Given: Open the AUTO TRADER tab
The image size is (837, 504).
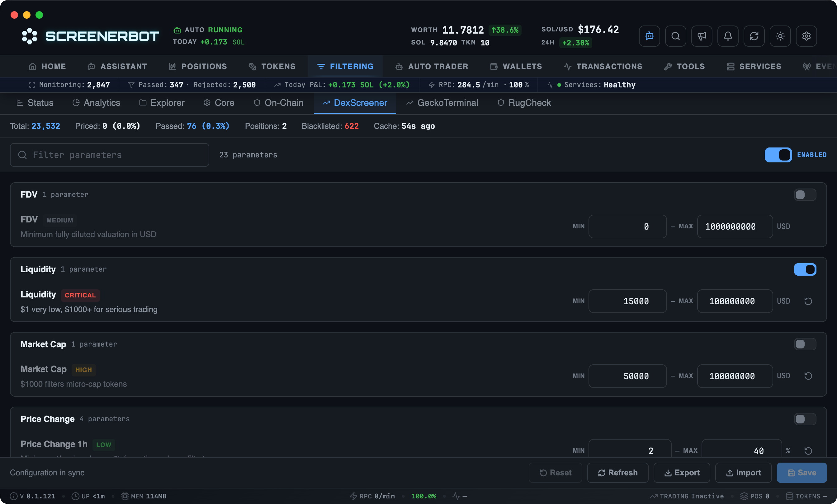Looking at the screenshot, I should [x=431, y=66].
